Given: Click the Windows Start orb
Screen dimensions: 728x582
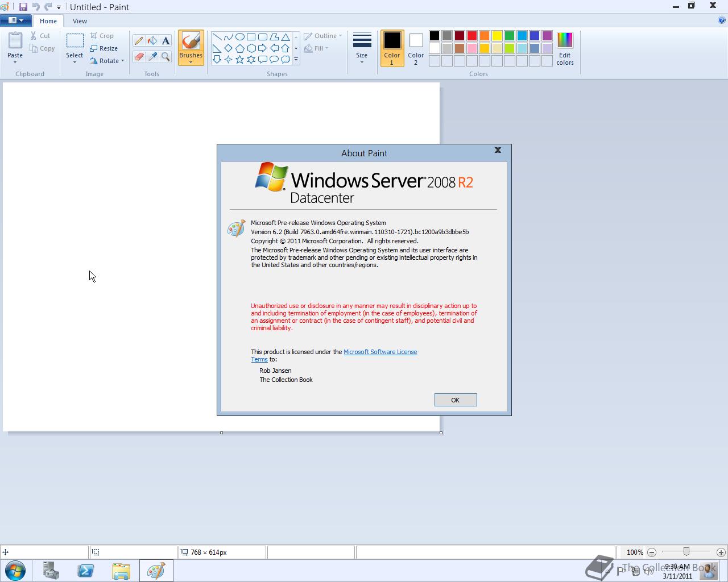Looking at the screenshot, I should pyautogui.click(x=15, y=571).
